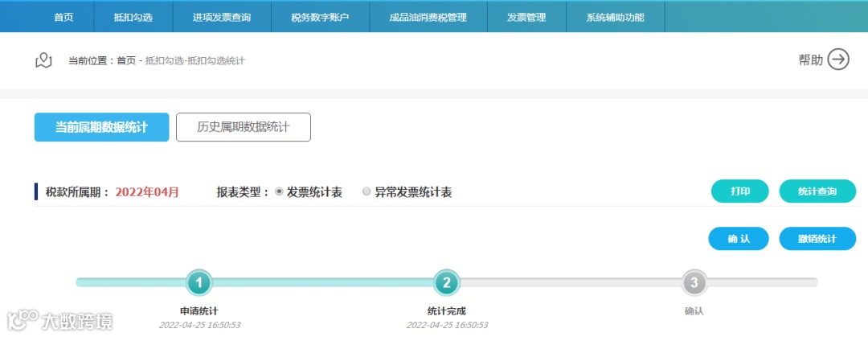The height and width of the screenshot is (337, 868).
Task: Click the 帮助 arrow circle icon
Action: pos(838,60)
